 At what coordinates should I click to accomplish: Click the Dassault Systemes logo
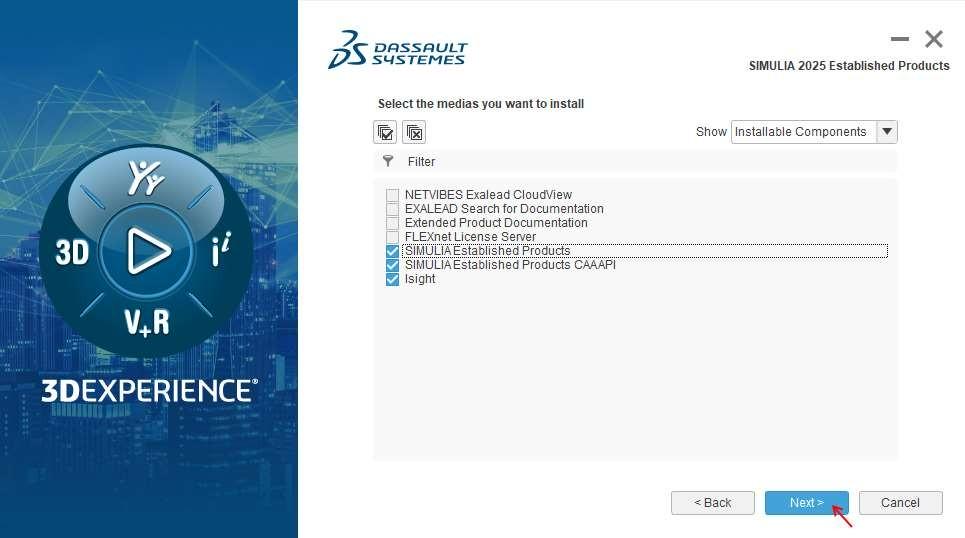click(x=398, y=50)
